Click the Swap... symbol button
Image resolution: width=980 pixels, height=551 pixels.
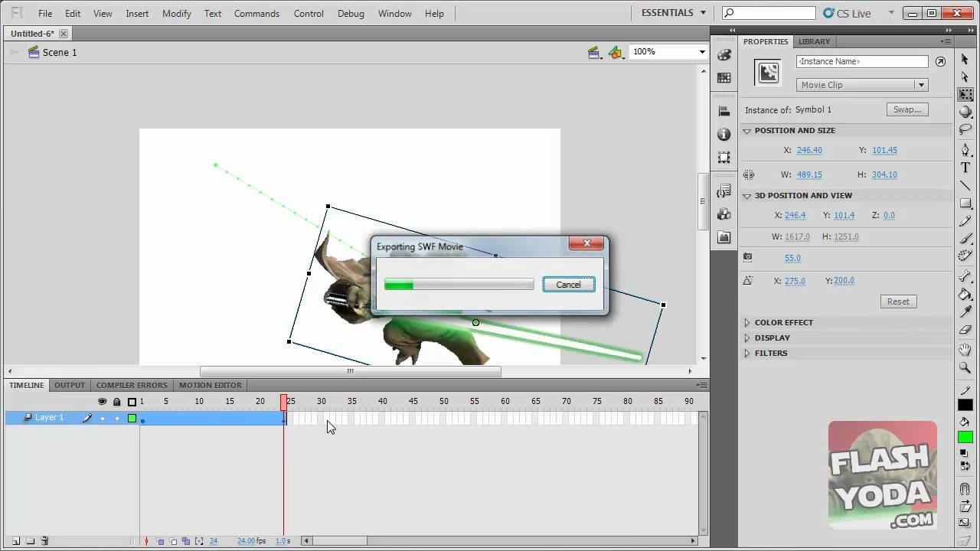[907, 109]
